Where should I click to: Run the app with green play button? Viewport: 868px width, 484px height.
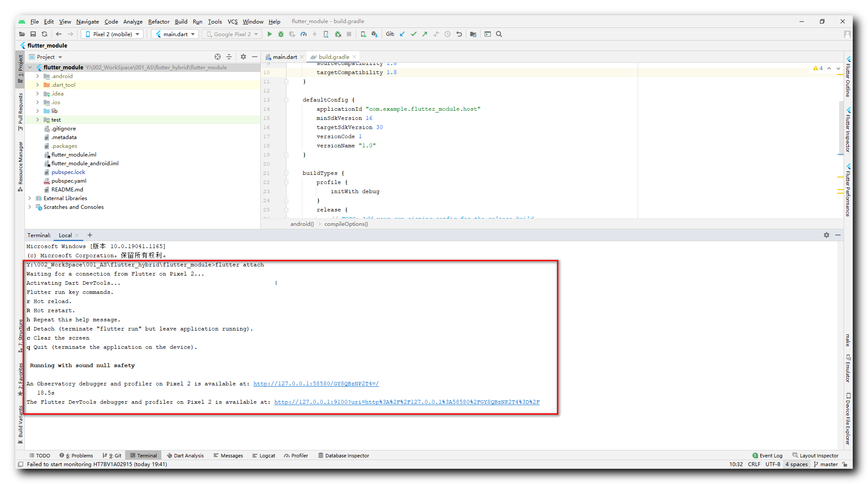[270, 34]
